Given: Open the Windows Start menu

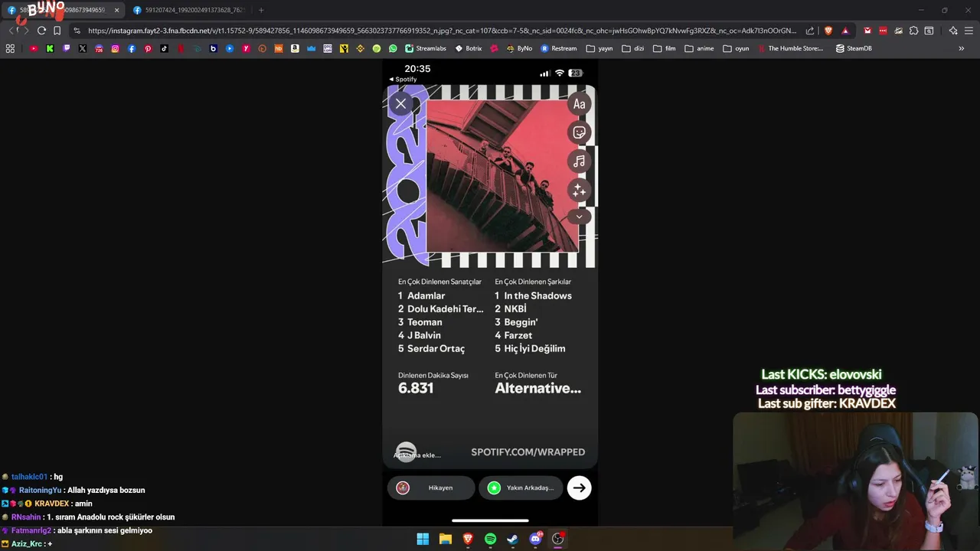Looking at the screenshot, I should point(423,539).
